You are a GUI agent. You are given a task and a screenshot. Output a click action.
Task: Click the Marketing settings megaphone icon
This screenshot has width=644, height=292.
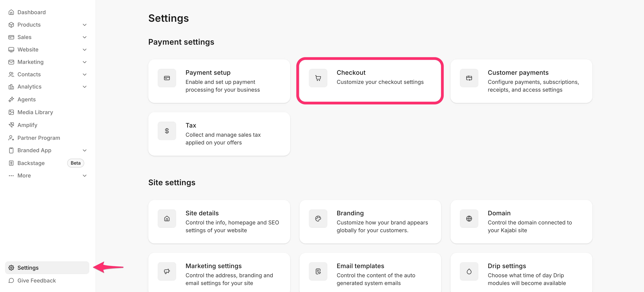pyautogui.click(x=167, y=271)
